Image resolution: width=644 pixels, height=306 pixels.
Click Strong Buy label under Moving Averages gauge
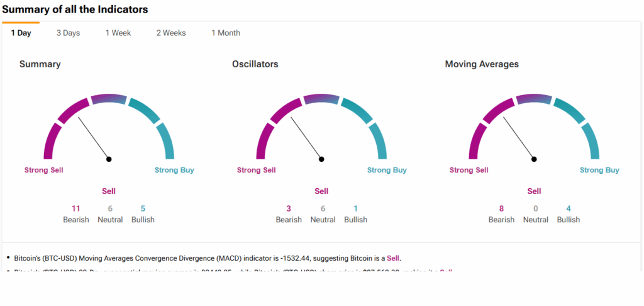pyautogui.click(x=599, y=170)
